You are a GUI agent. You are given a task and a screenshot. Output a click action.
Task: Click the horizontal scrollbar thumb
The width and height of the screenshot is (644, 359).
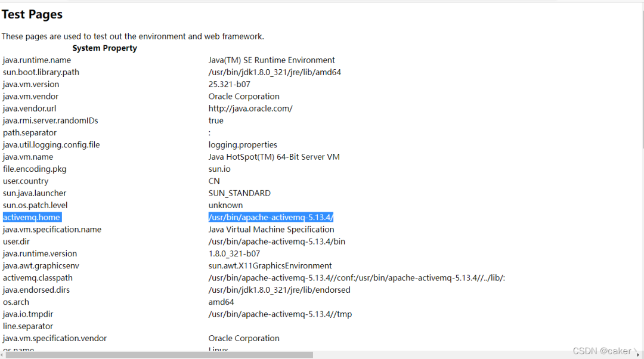[x=159, y=355]
